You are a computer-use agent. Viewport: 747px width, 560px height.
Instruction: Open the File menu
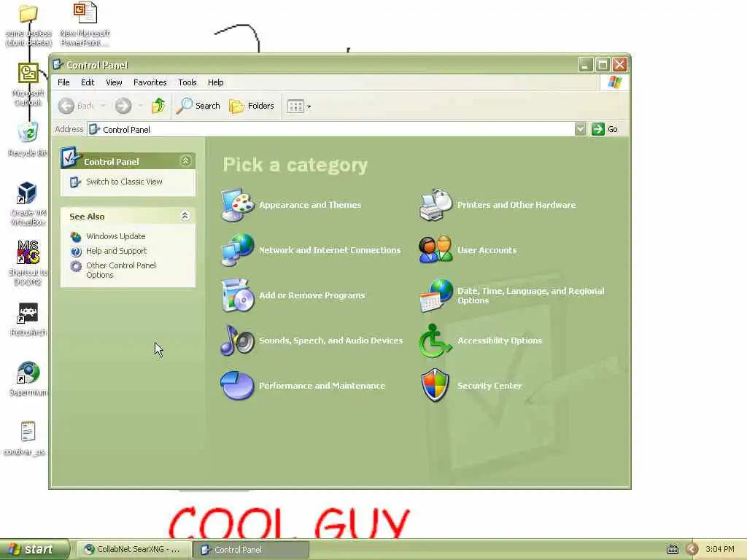(x=64, y=82)
